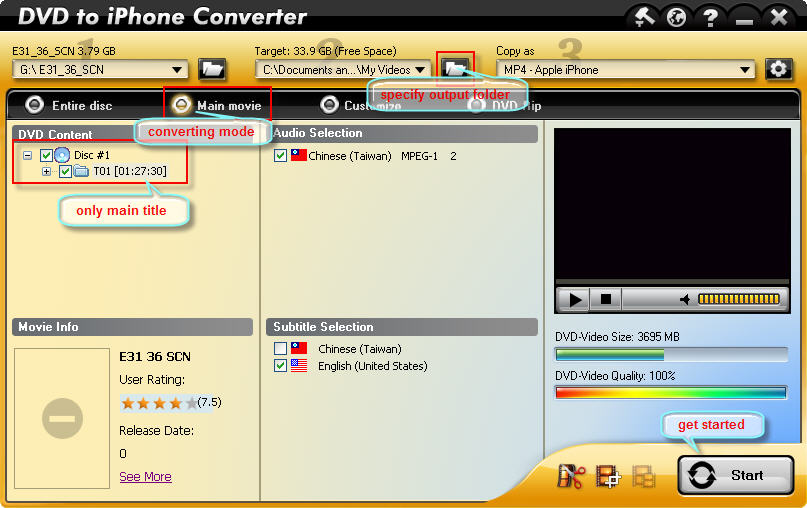The width and height of the screenshot is (807, 508).
Task: Click the DVD-Video Quality: 100% text
Action: point(615,376)
